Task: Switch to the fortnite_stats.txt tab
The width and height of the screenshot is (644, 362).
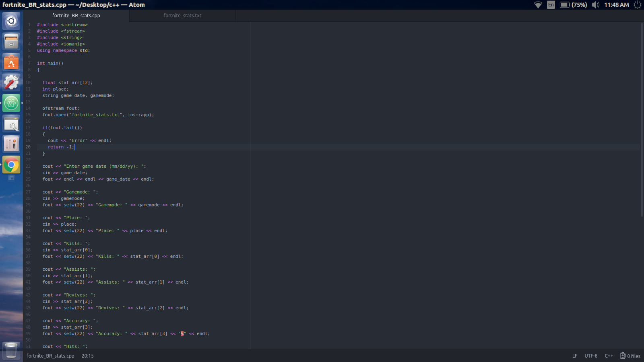Action: pos(182,16)
